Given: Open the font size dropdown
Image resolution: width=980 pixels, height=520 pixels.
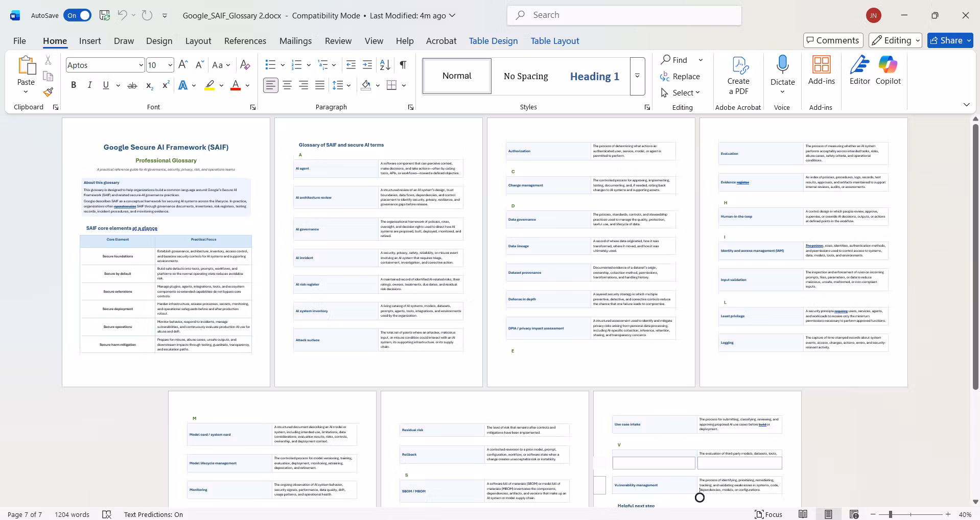Looking at the screenshot, I should [x=170, y=65].
